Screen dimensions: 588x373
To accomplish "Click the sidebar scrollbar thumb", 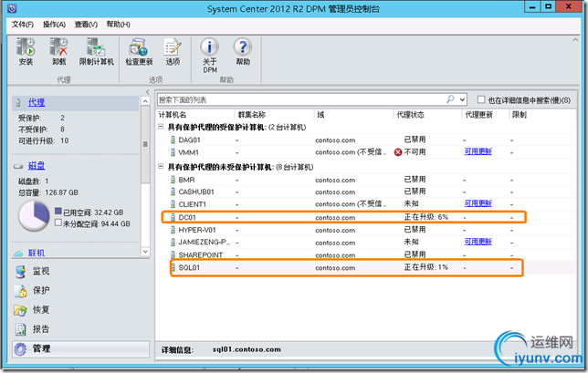I will (x=145, y=145).
